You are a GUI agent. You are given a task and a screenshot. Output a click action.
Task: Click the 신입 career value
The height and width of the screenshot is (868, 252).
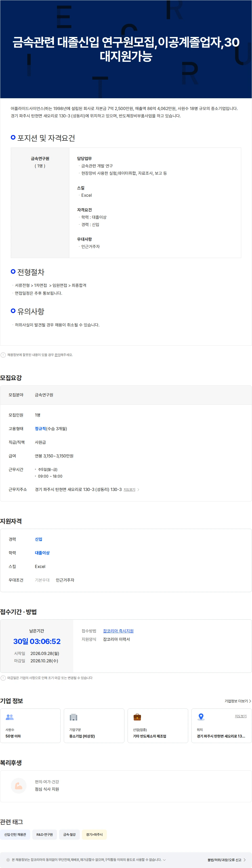coord(39,539)
